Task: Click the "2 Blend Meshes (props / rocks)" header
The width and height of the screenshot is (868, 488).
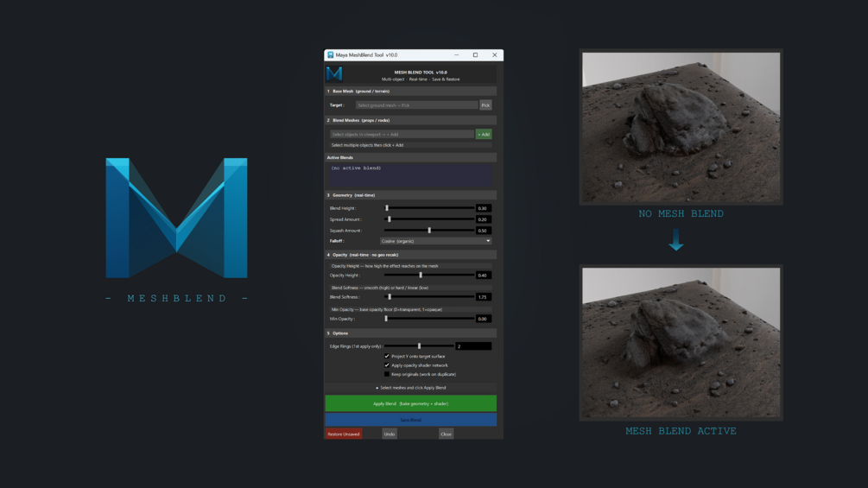Action: [411, 120]
